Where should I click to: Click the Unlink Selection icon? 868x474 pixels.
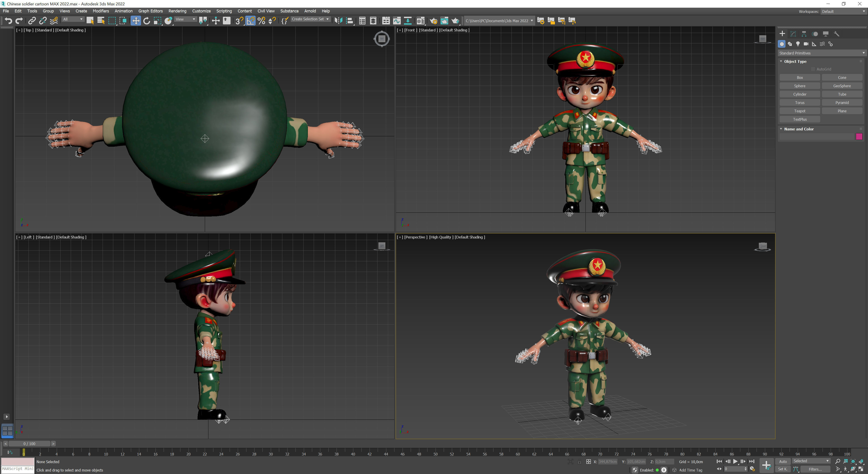43,21
